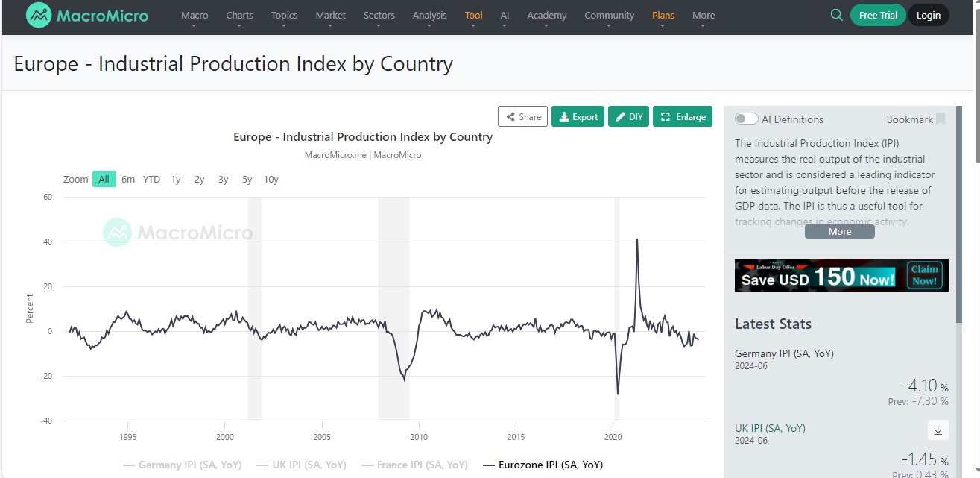This screenshot has width=980, height=478.
Task: Export the chart data
Action: [x=578, y=117]
